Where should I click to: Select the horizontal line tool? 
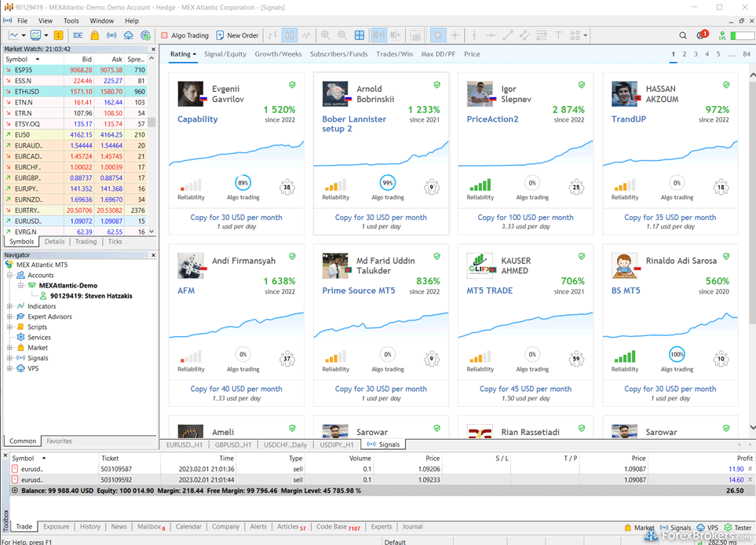pyautogui.click(x=491, y=35)
